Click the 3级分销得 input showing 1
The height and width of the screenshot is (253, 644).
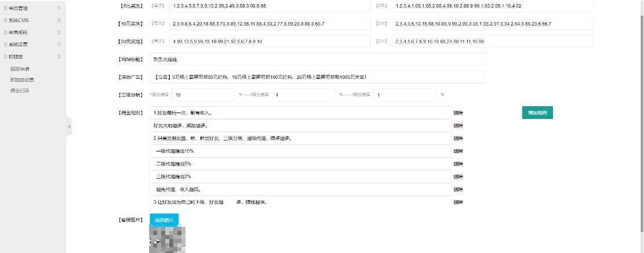(405, 95)
